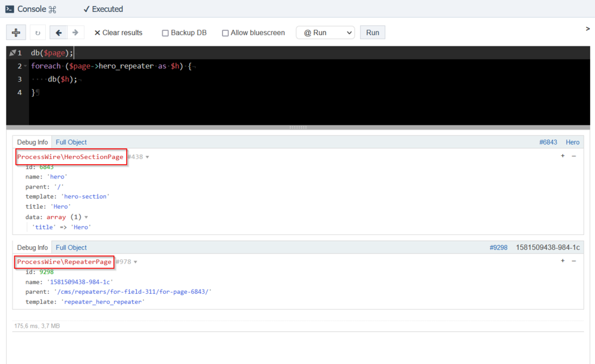Click the reload icon in console toolbar
This screenshot has height=364, width=595.
click(x=38, y=33)
